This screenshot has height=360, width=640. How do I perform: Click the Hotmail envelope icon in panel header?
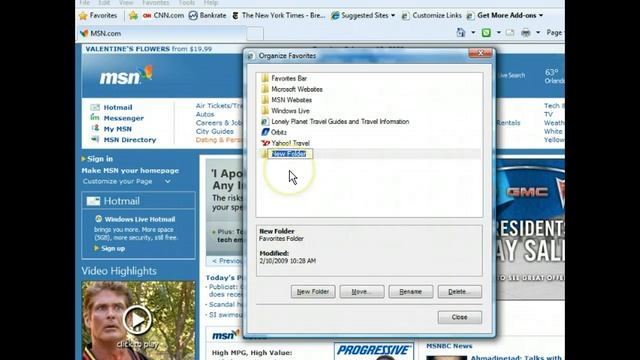[93, 201]
